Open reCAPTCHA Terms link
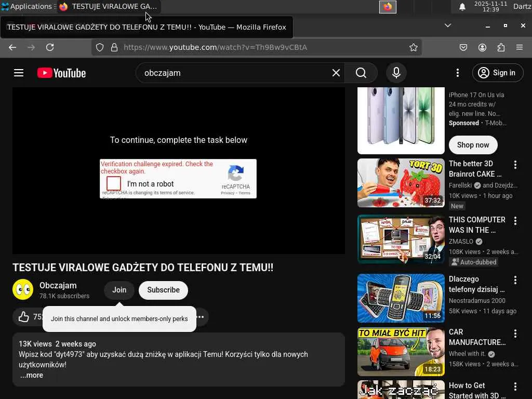Screen dimensions: 532x399 pos(244,193)
